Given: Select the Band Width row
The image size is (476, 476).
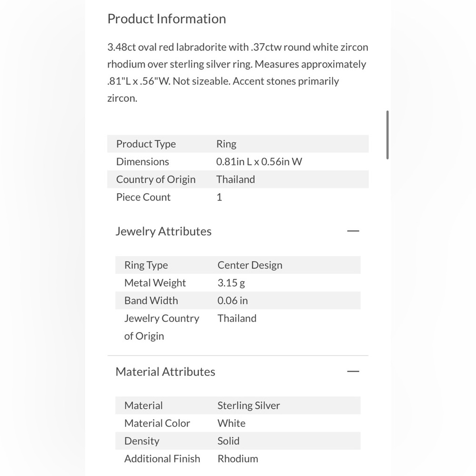Looking at the screenshot, I should [238, 300].
